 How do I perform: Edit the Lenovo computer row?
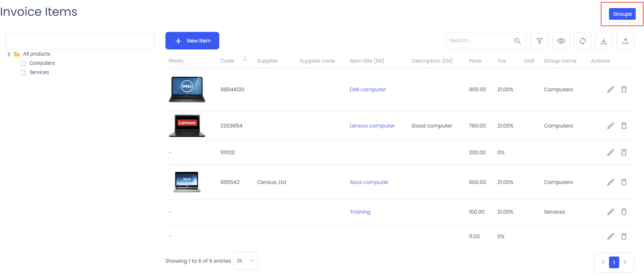(x=610, y=126)
